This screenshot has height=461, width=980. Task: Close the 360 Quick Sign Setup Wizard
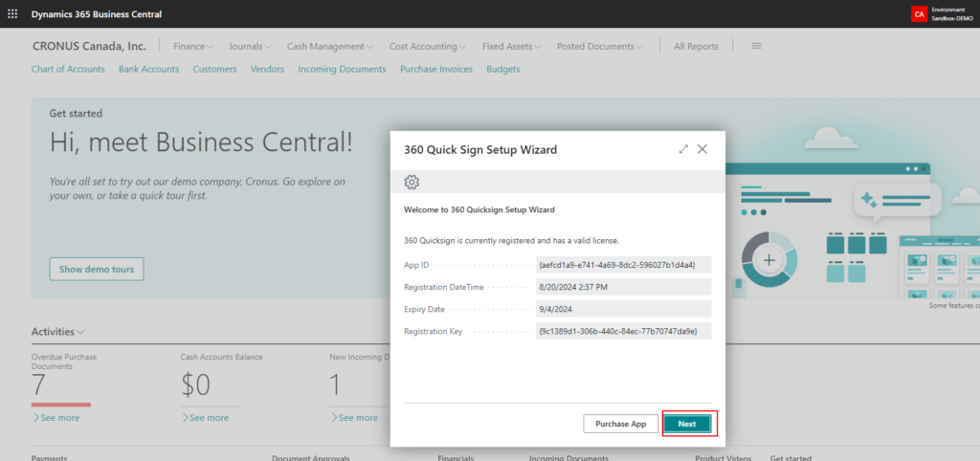click(x=702, y=149)
